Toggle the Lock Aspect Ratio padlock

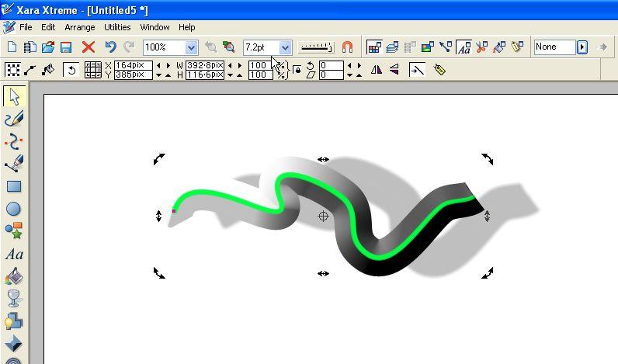click(x=297, y=70)
